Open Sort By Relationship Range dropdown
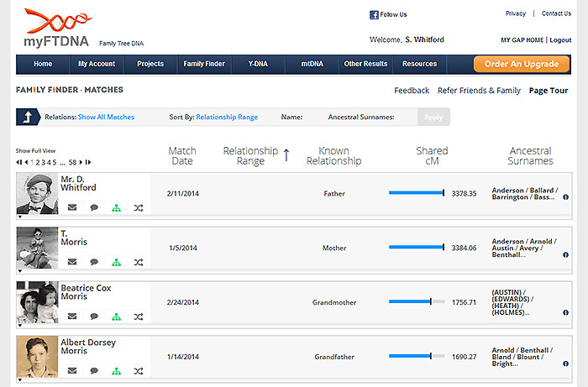The image size is (588, 387). [x=227, y=117]
